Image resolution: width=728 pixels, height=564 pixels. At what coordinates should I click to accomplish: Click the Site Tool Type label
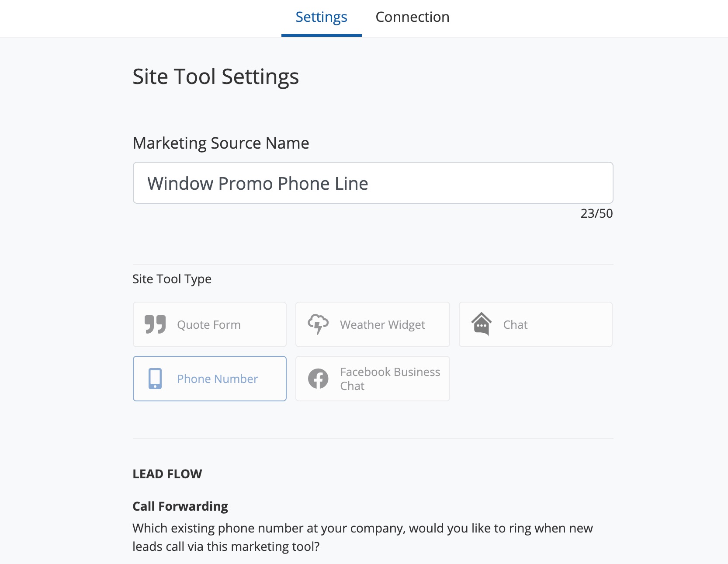[172, 279]
